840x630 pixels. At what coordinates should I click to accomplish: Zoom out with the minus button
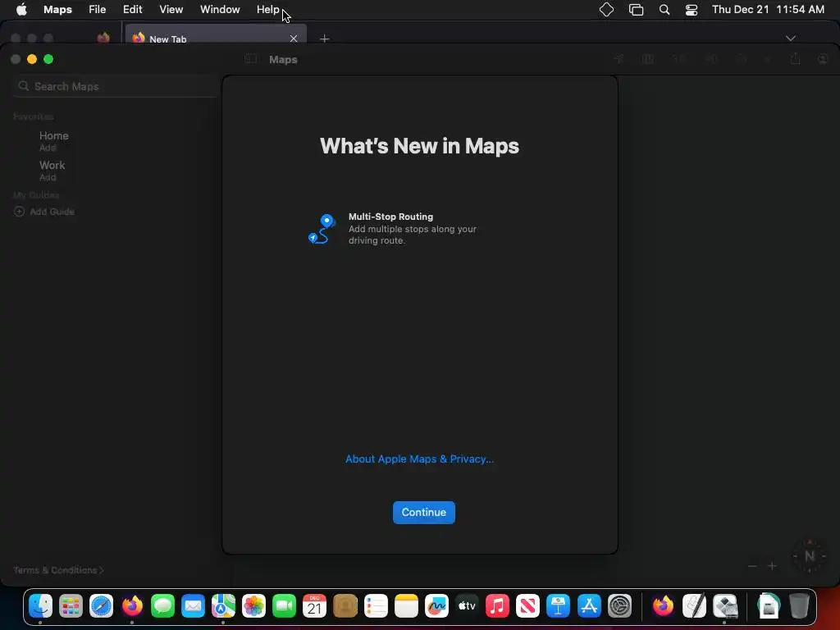(752, 566)
